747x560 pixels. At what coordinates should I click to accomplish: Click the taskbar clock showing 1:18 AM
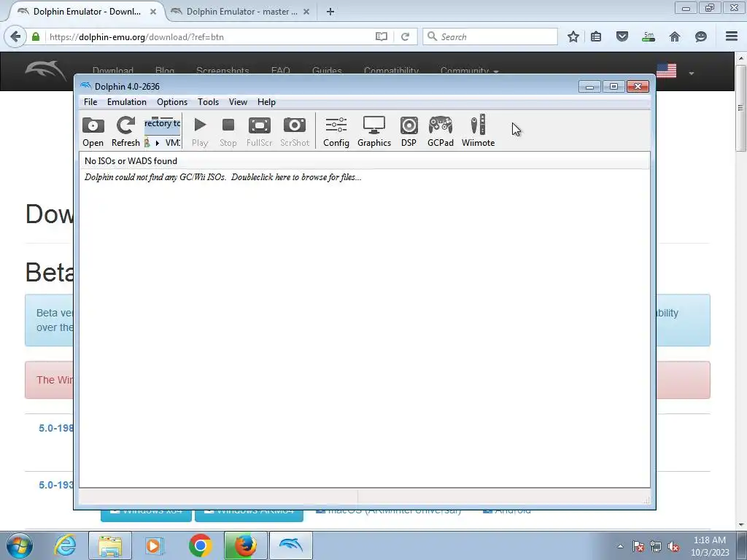(710, 546)
